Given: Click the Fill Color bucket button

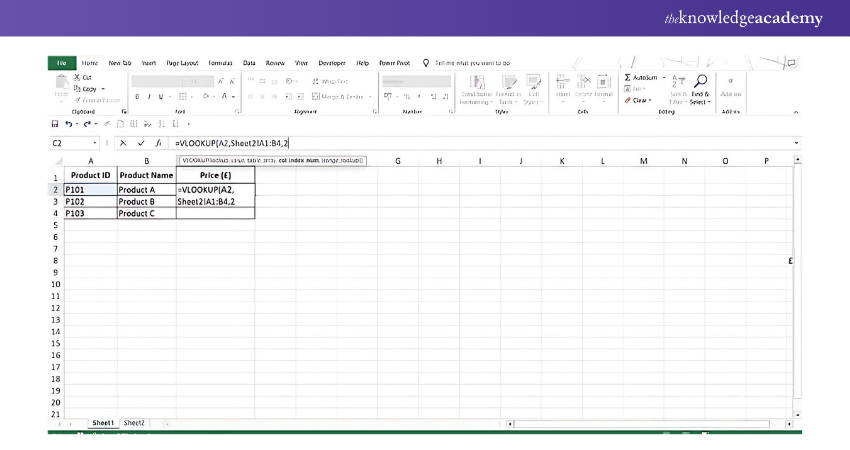Looking at the screenshot, I should point(206,97).
